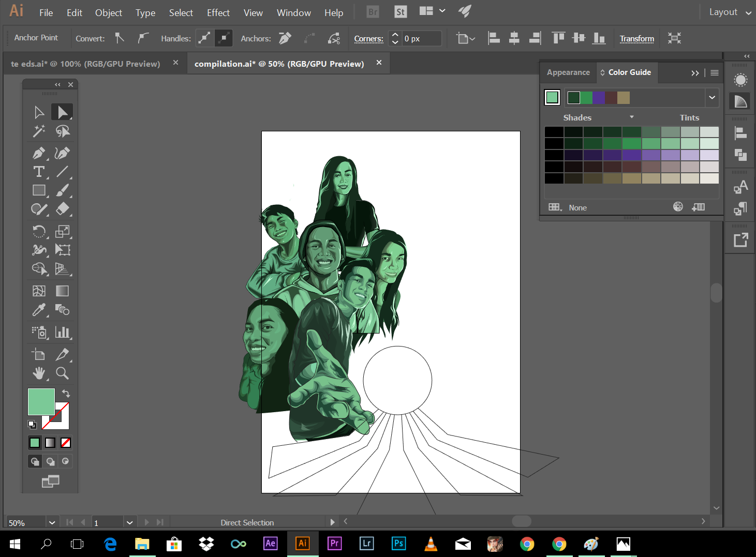Open the Corners options link

(x=368, y=39)
